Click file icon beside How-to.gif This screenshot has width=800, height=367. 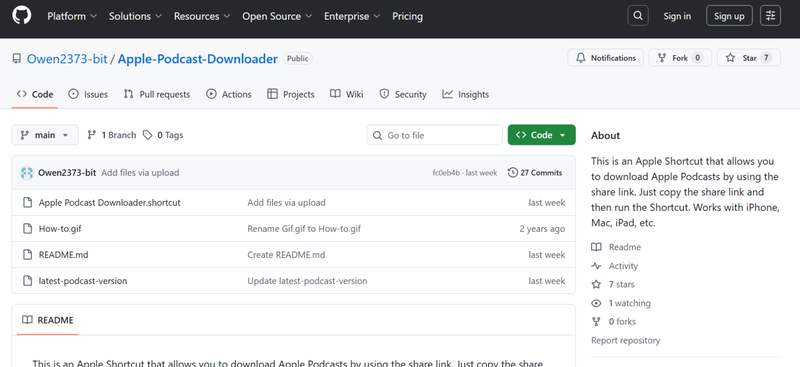(28, 229)
